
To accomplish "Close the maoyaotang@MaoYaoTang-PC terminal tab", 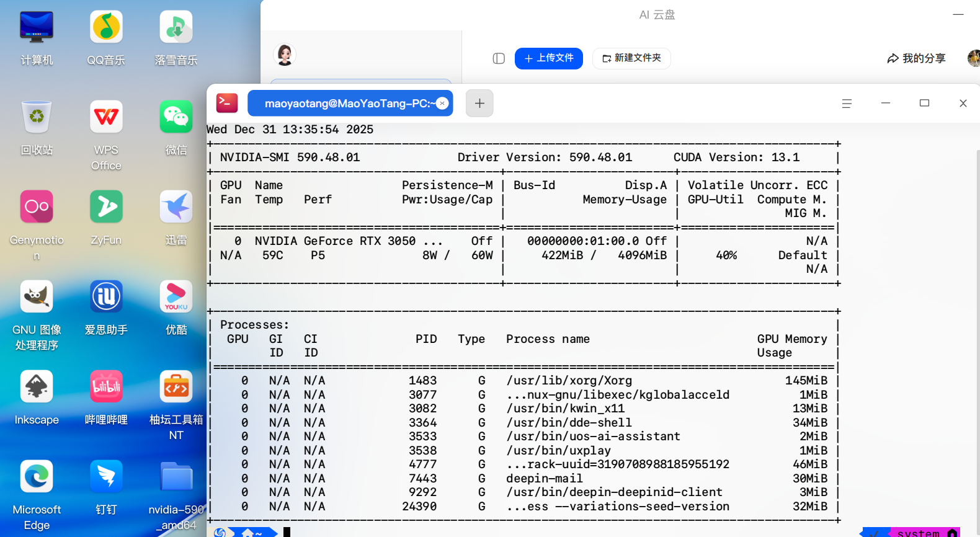I will tap(442, 103).
